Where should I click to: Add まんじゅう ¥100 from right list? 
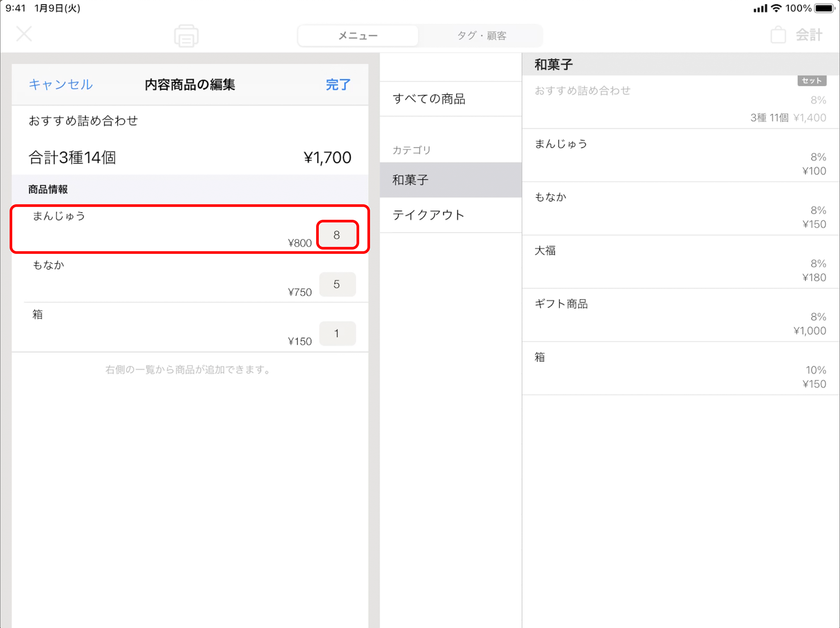click(680, 156)
